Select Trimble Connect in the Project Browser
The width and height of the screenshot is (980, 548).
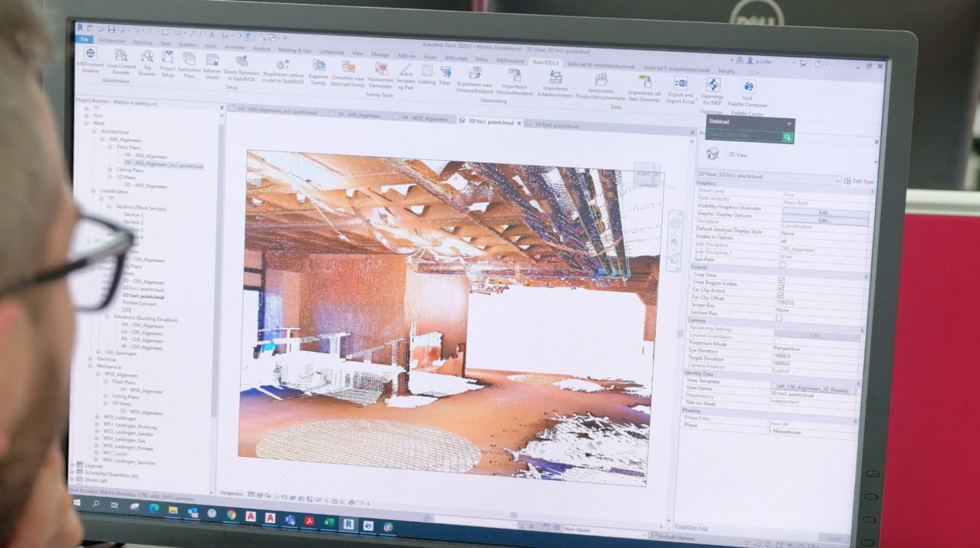pyautogui.click(x=139, y=303)
